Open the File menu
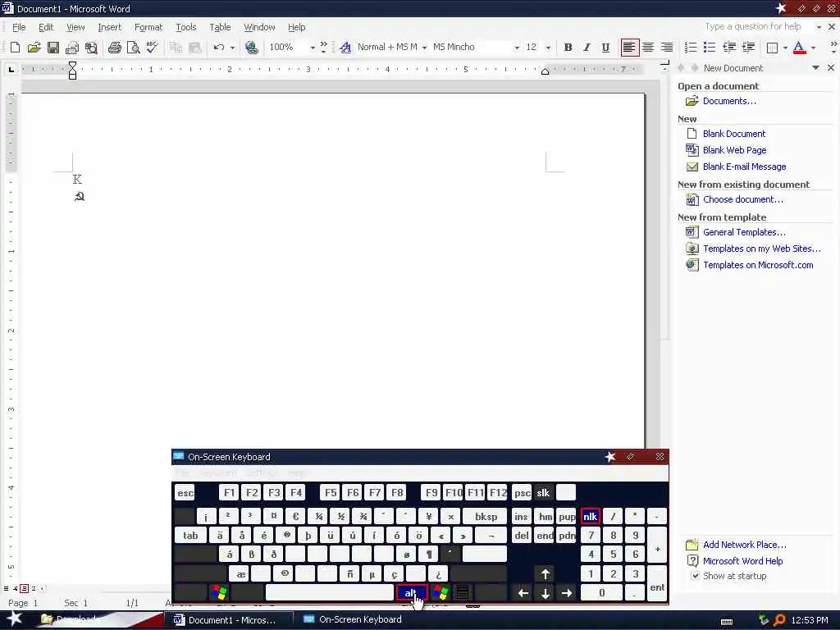Image resolution: width=840 pixels, height=630 pixels. click(19, 27)
